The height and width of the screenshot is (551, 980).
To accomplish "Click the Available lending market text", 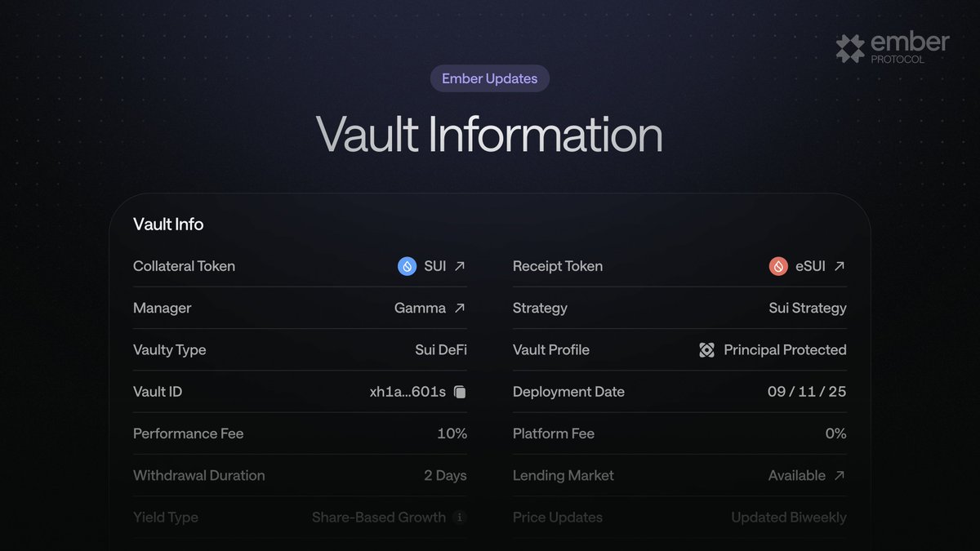I will click(797, 475).
